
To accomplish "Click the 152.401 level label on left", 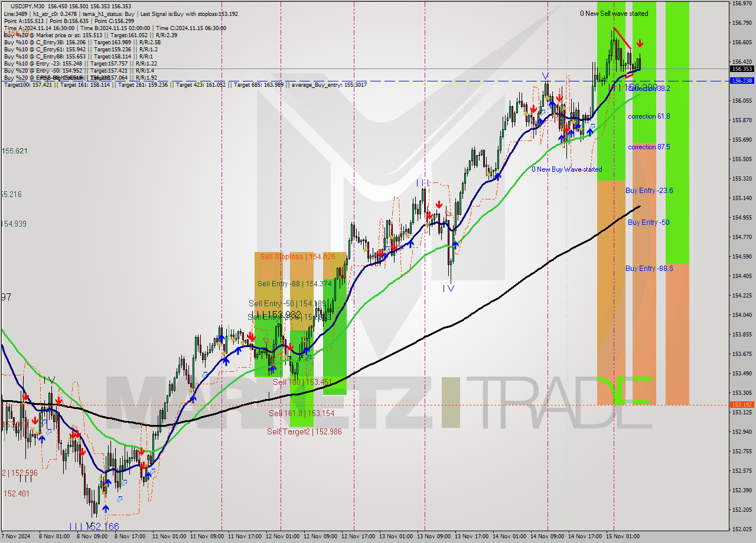I will click(x=17, y=493).
